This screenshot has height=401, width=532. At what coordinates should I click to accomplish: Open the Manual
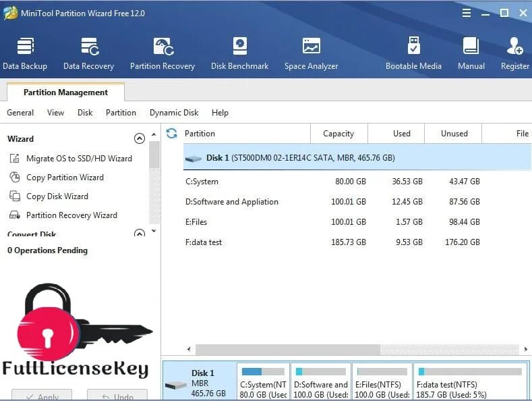coord(471,53)
